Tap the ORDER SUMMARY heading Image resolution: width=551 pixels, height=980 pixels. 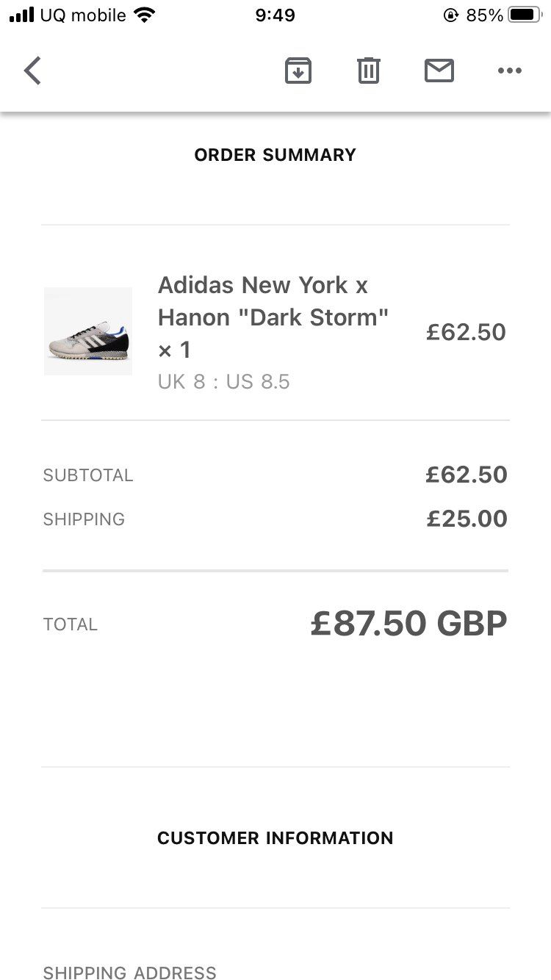click(x=275, y=155)
